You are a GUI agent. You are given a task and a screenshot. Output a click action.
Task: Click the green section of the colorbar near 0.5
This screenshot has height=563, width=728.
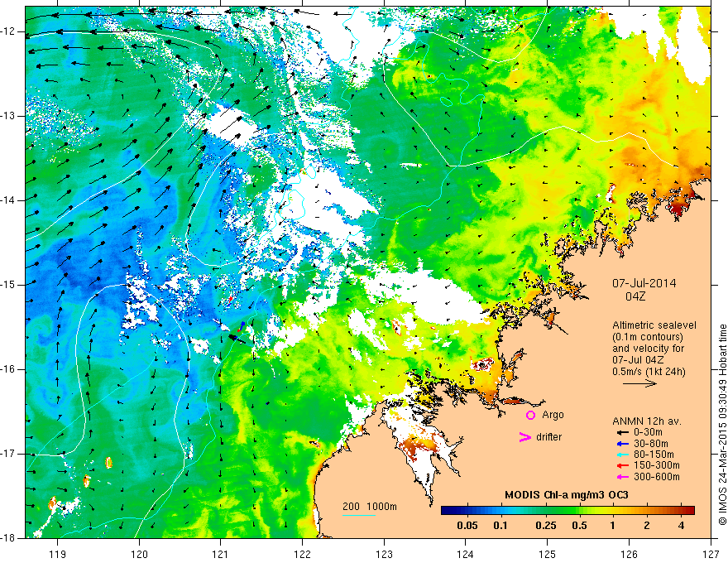(579, 511)
